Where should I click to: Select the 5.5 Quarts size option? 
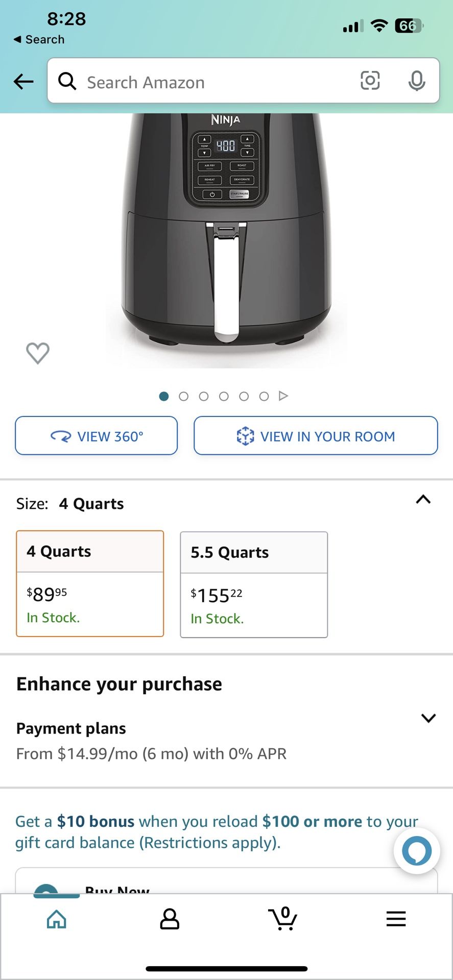click(254, 584)
